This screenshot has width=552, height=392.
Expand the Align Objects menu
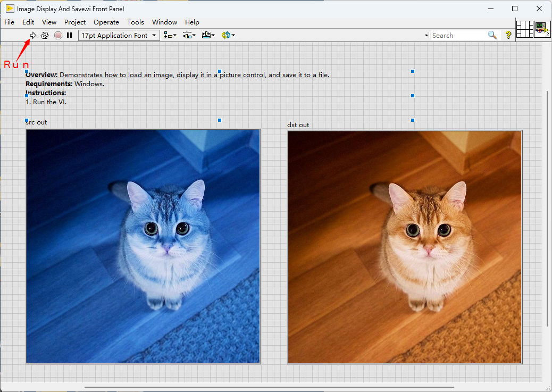(170, 36)
